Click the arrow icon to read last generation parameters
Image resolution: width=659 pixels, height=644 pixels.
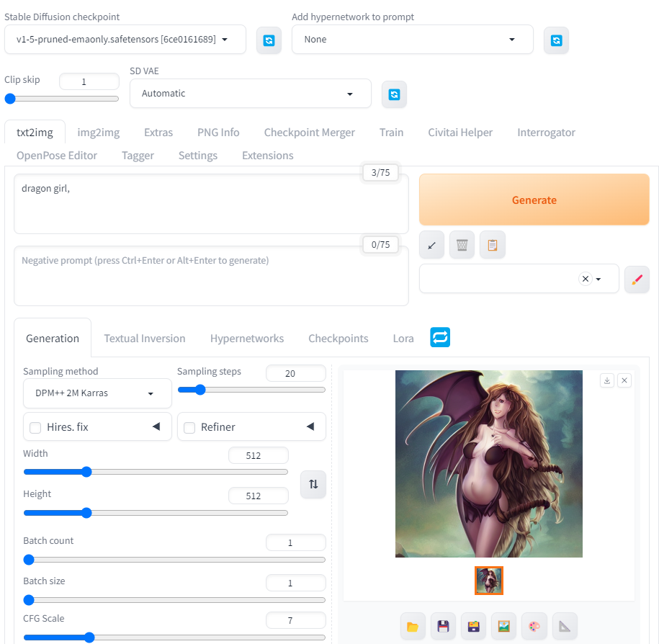[x=431, y=245]
